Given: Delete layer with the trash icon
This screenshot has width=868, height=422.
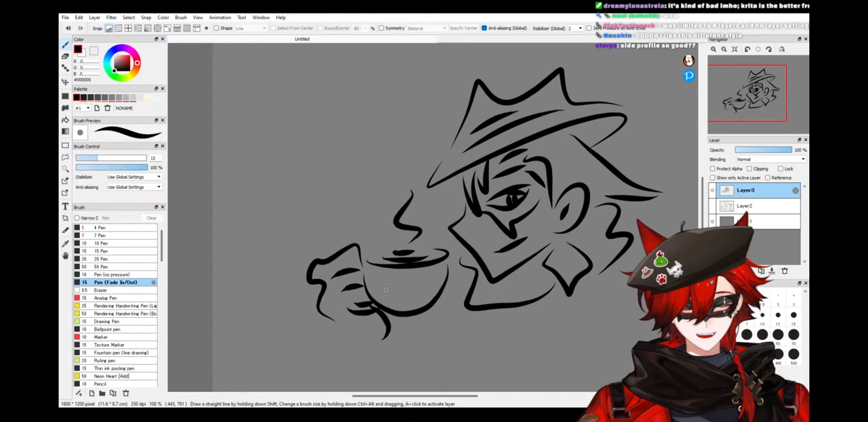Looking at the screenshot, I should pyautogui.click(x=785, y=271).
